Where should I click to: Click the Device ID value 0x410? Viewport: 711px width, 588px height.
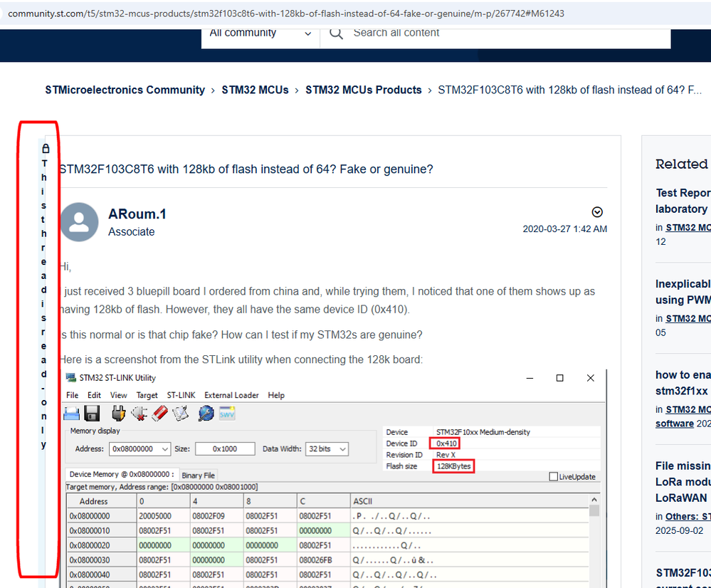447,443
